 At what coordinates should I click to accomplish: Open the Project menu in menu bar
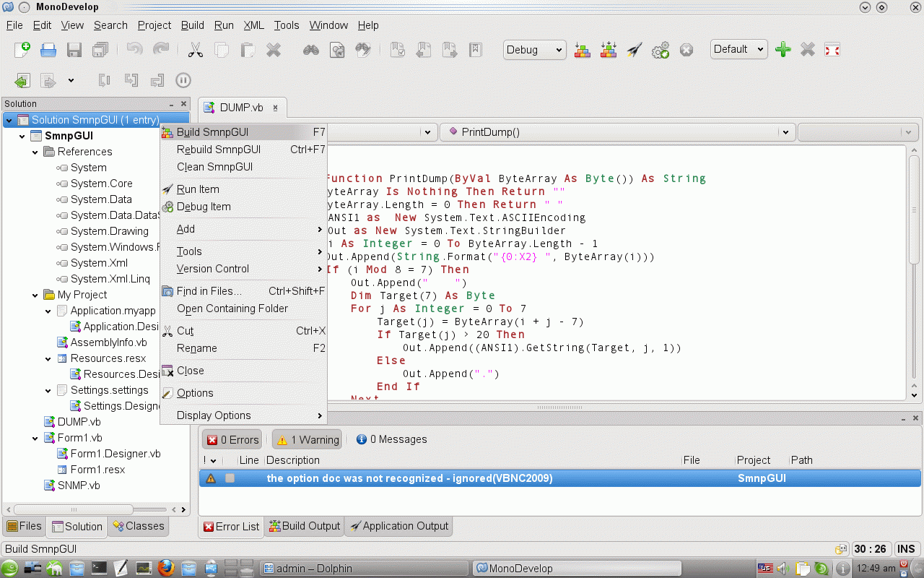[154, 25]
